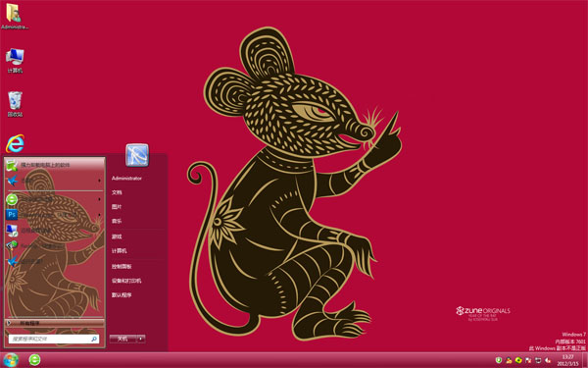Click the green 360 browser icon in taskbar
This screenshot has width=588, height=368.
tap(34, 360)
